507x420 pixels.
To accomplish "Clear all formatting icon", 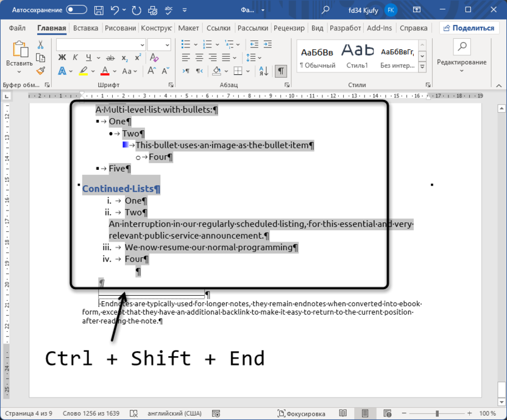I will (154, 58).
